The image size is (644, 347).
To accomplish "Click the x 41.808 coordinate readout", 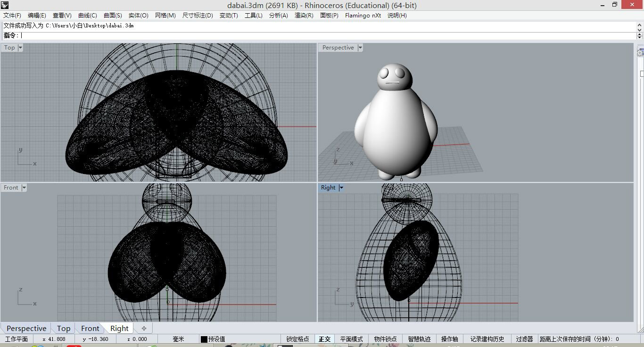I will click(x=54, y=339).
